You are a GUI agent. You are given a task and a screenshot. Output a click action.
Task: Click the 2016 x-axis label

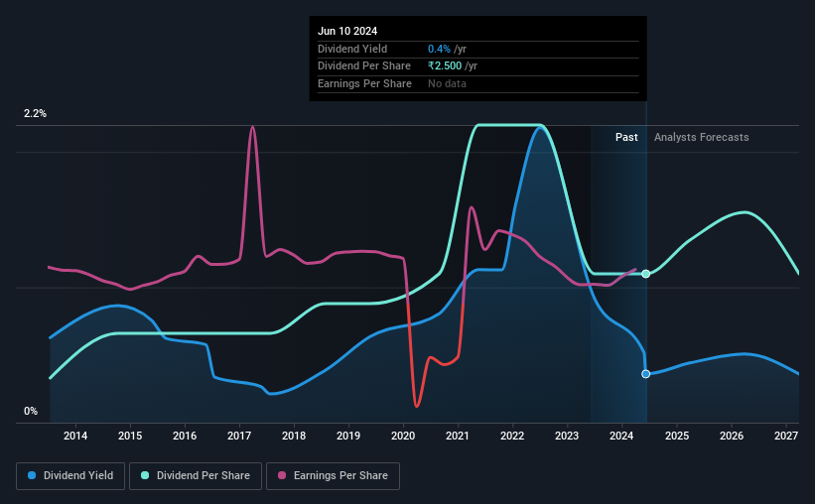pos(185,436)
